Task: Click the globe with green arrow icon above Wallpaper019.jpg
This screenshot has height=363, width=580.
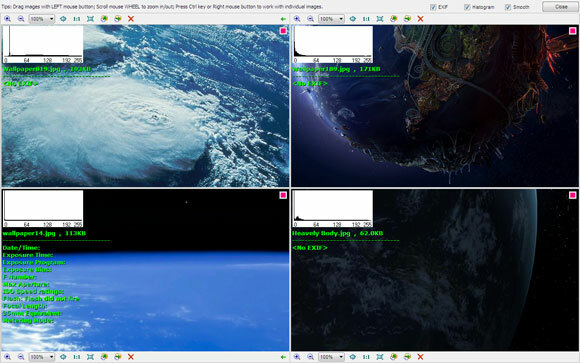Action: click(x=118, y=19)
